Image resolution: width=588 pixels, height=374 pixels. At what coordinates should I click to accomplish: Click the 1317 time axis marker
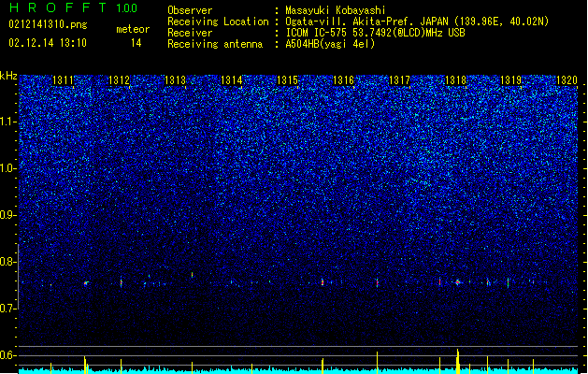[400, 80]
